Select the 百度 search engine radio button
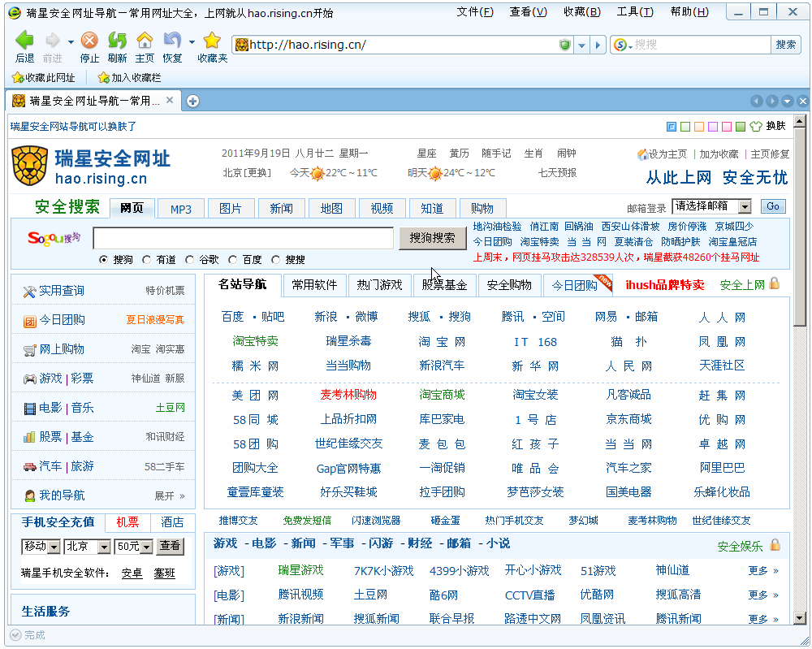Screen dimensions: 812x649 coord(232,259)
